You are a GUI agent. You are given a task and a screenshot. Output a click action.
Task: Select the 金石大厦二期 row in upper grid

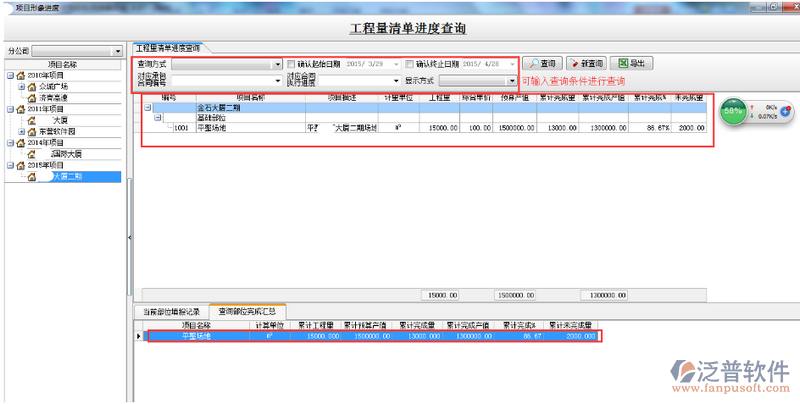pyautogui.click(x=424, y=108)
